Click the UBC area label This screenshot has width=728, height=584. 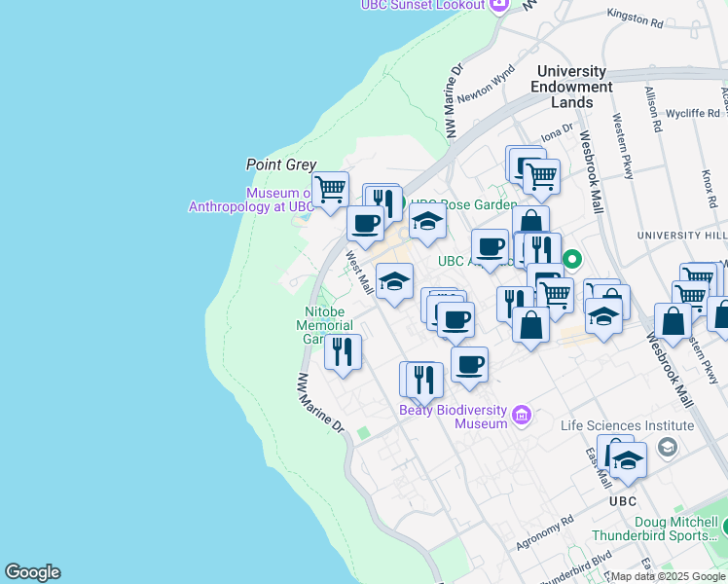[x=623, y=501]
